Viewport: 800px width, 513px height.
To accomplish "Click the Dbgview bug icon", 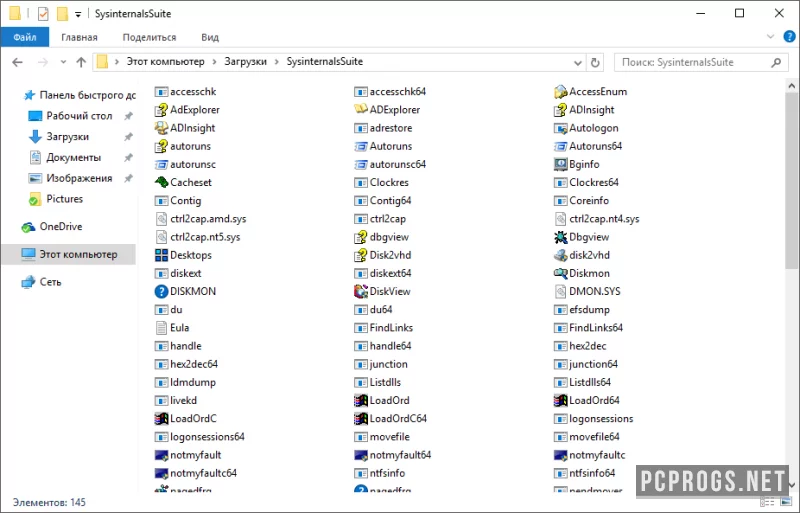I will coord(561,237).
